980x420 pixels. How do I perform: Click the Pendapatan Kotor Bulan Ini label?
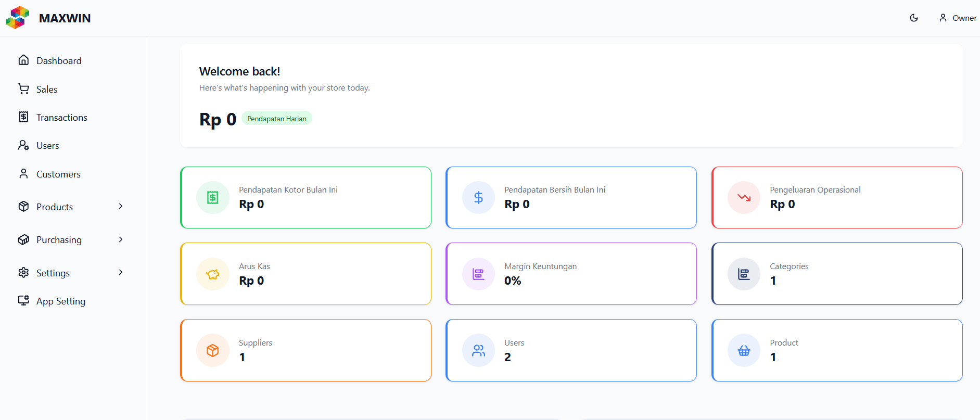click(288, 190)
